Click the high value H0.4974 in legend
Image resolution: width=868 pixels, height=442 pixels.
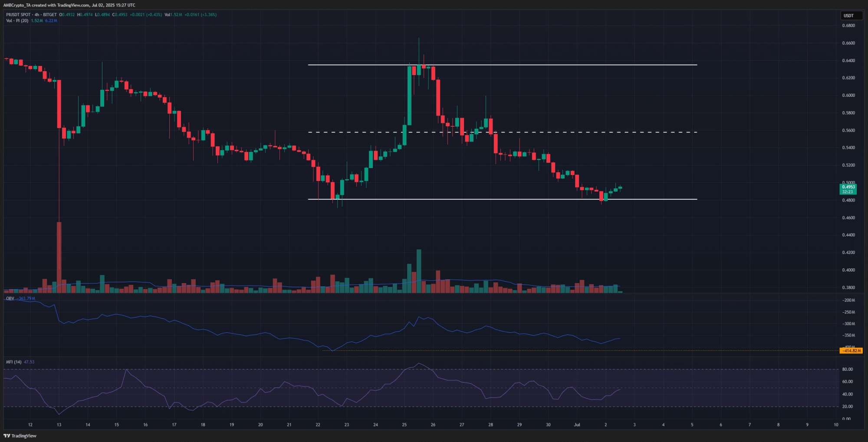point(85,15)
